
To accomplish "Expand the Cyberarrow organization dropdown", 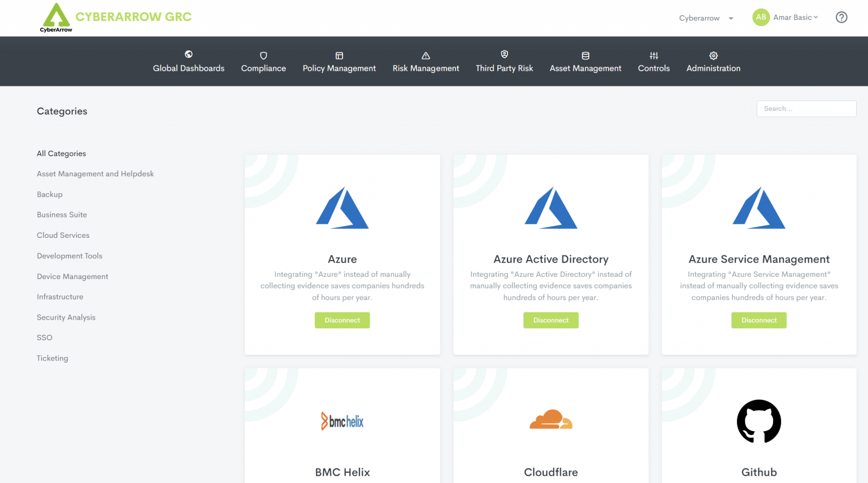I will 705,18.
